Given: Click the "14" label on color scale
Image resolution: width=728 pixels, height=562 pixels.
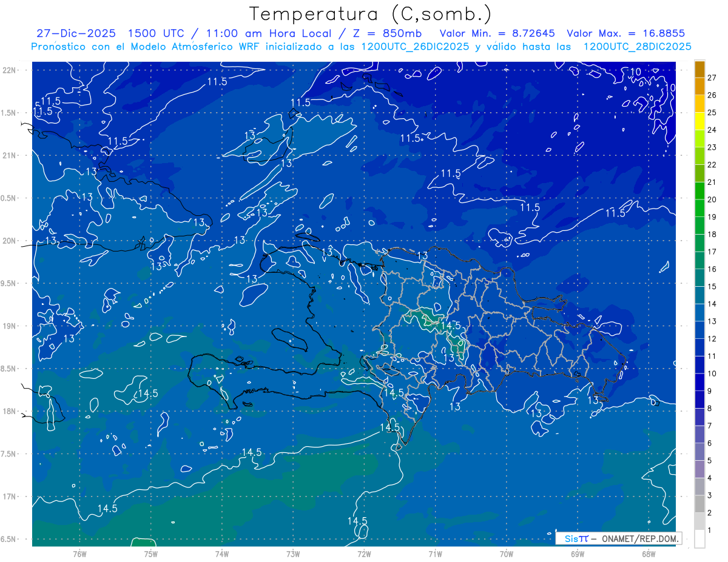Looking at the screenshot, I should click(712, 304).
